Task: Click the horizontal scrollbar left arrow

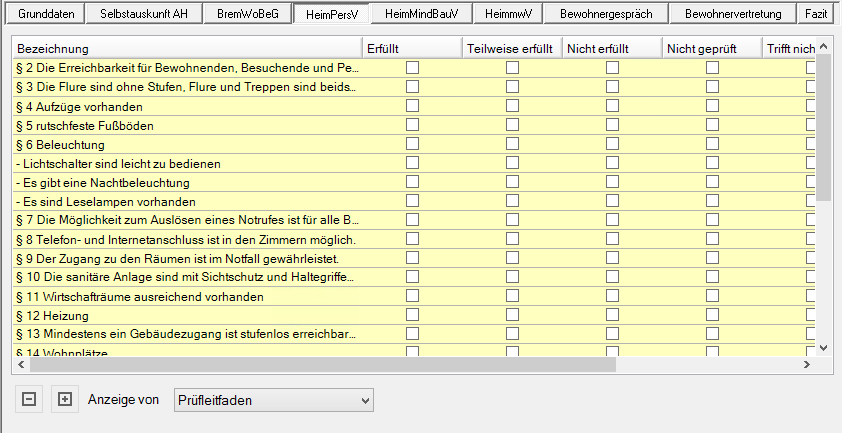Action: coord(22,366)
